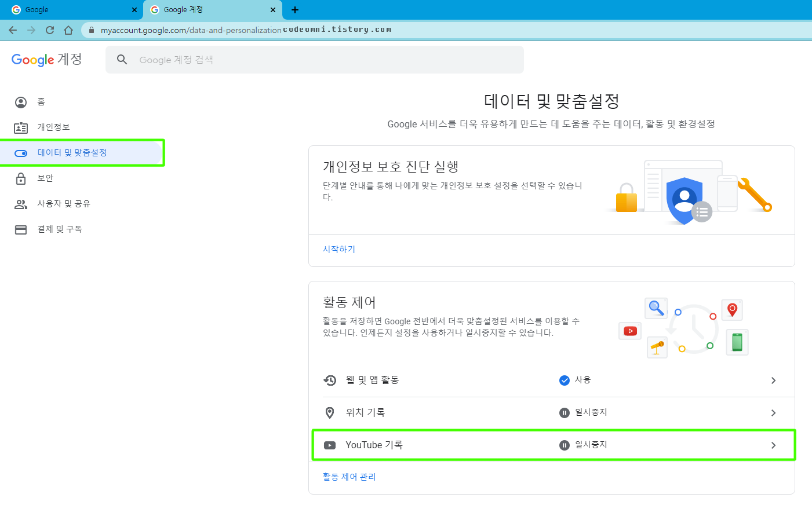The width and height of the screenshot is (812, 505).
Task: Focus the 'Google 계정 검색' search field
Action: point(315,60)
